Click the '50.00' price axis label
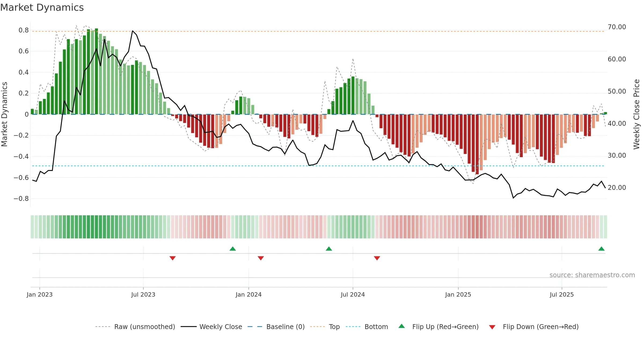Screen dimensions: 644x362 coord(617,91)
